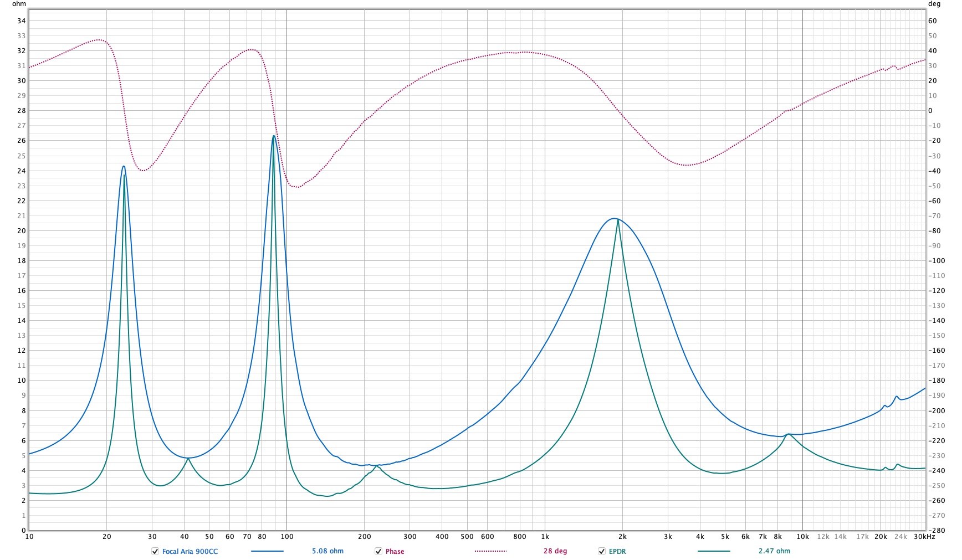Viewport: 962px width, 560px height.
Task: Click the 20k frequency axis label
Action: tap(881, 536)
